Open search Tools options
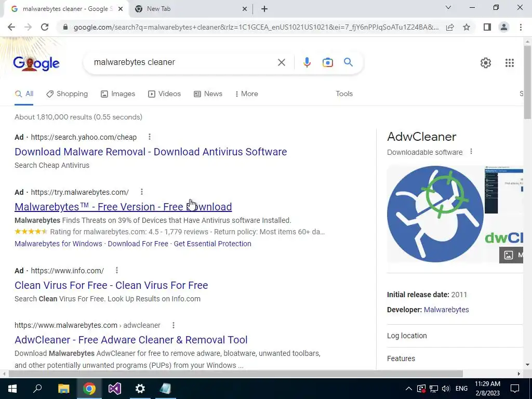This screenshot has height=399, width=532. click(x=344, y=94)
